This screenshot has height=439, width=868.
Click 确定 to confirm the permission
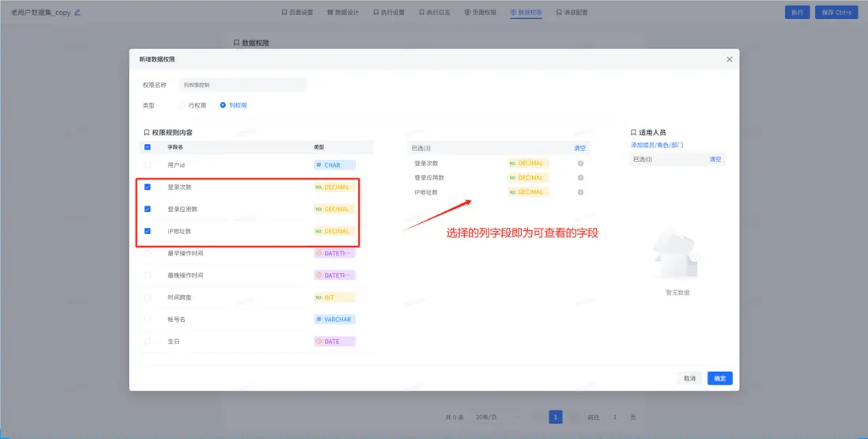(x=719, y=379)
